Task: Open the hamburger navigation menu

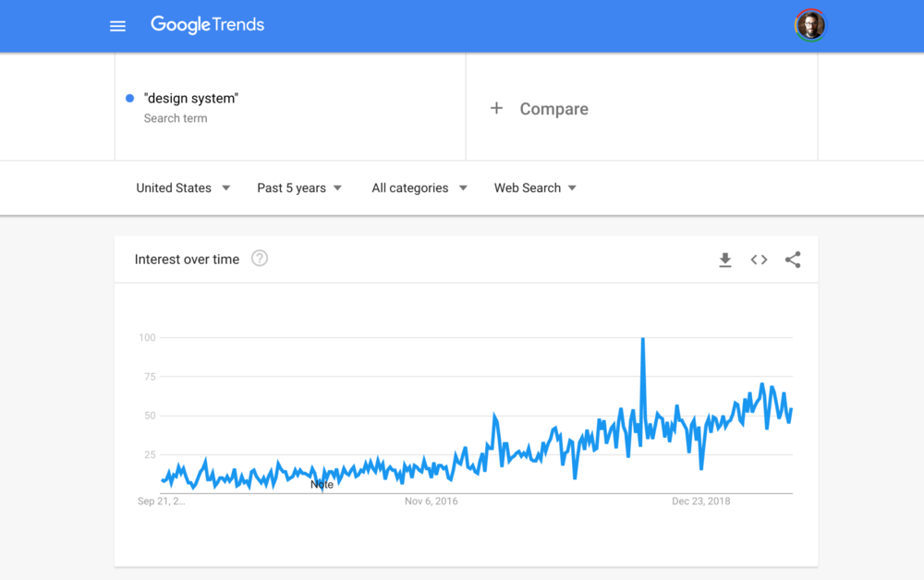Action: pos(118,26)
